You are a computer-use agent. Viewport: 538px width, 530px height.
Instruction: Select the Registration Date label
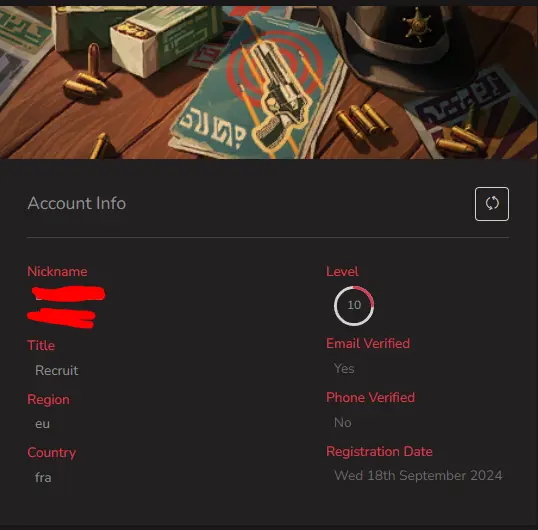[x=379, y=451]
